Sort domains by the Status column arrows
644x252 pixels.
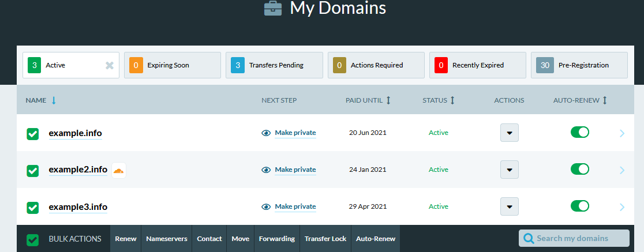(x=452, y=100)
